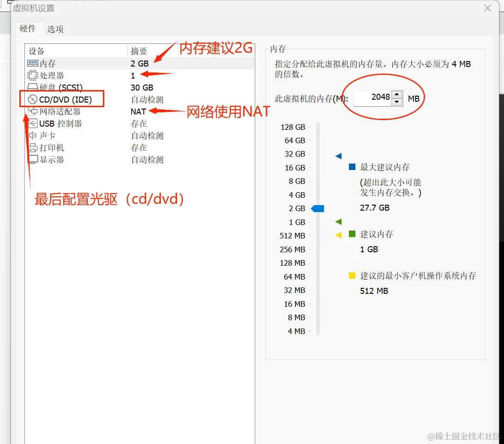Click the blue memory slider thumb at 2 GB

pyautogui.click(x=318, y=208)
